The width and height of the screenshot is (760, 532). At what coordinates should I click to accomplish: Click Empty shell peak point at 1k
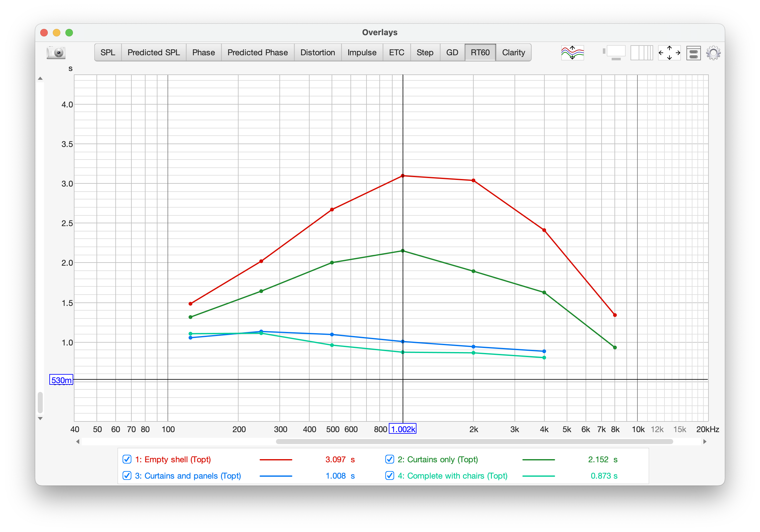tap(403, 176)
